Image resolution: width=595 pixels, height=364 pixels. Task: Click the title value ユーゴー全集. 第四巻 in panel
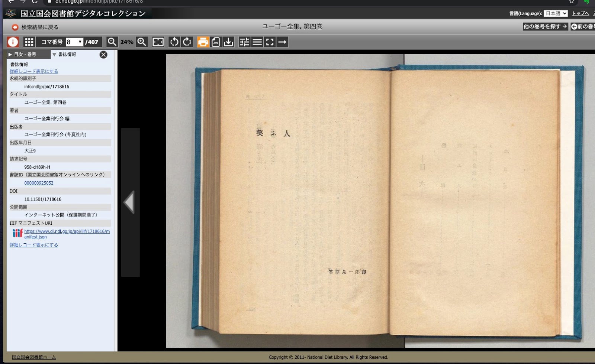point(45,102)
